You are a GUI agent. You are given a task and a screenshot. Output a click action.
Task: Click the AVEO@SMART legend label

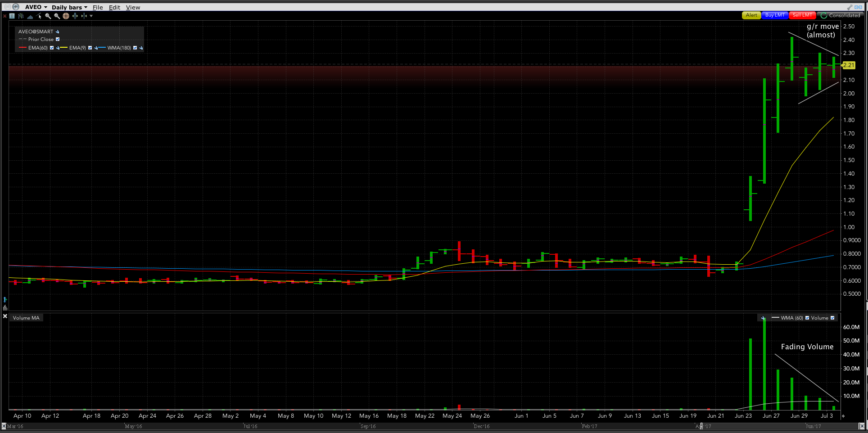pyautogui.click(x=36, y=32)
